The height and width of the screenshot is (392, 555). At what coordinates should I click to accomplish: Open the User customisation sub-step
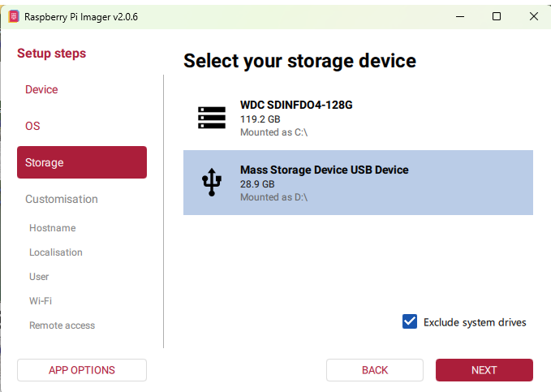coord(39,277)
